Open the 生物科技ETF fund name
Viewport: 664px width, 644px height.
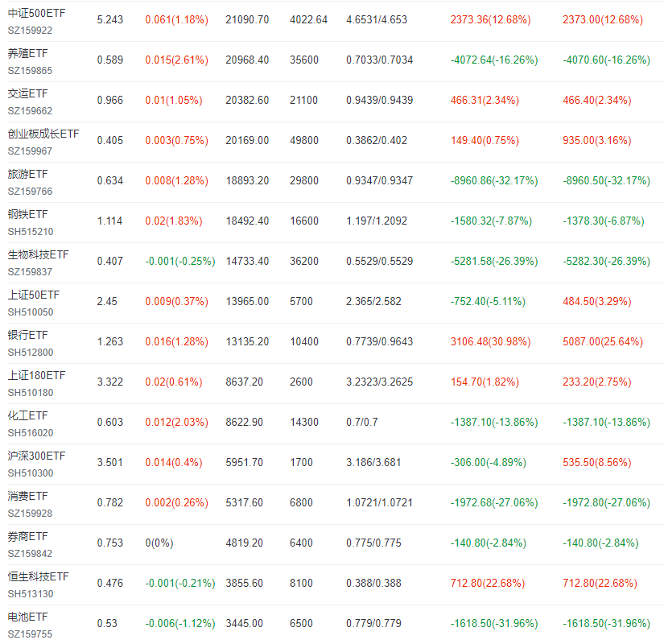(x=38, y=254)
